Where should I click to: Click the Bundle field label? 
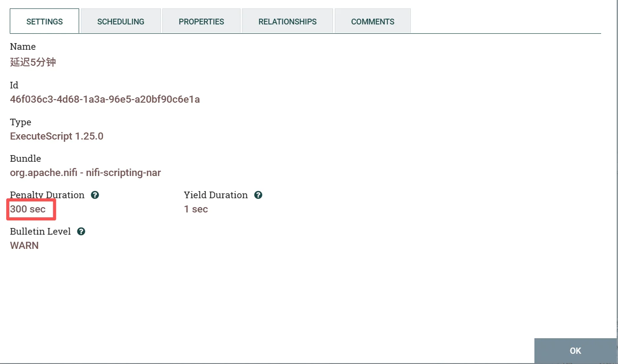tap(25, 159)
